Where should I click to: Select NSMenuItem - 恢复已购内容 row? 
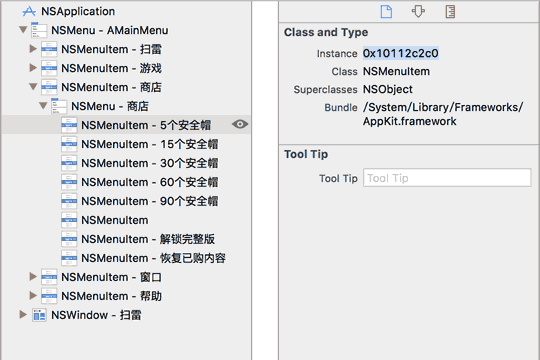click(x=125, y=258)
